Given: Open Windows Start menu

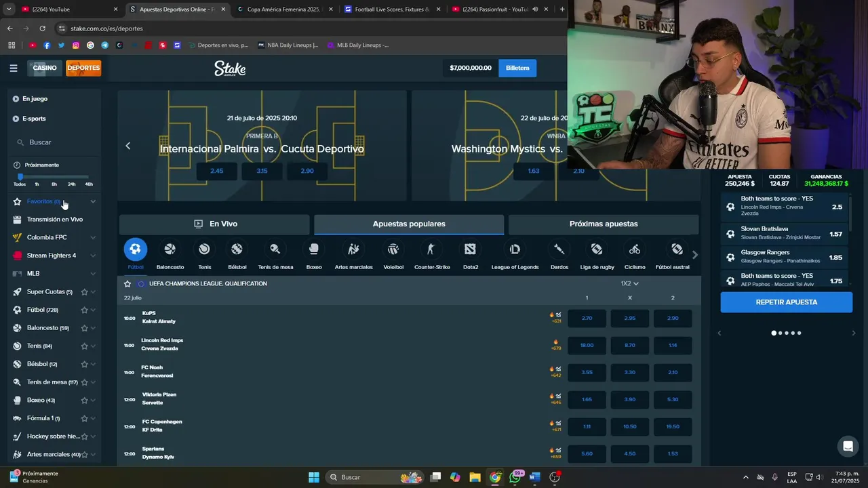Looking at the screenshot, I should tap(314, 477).
